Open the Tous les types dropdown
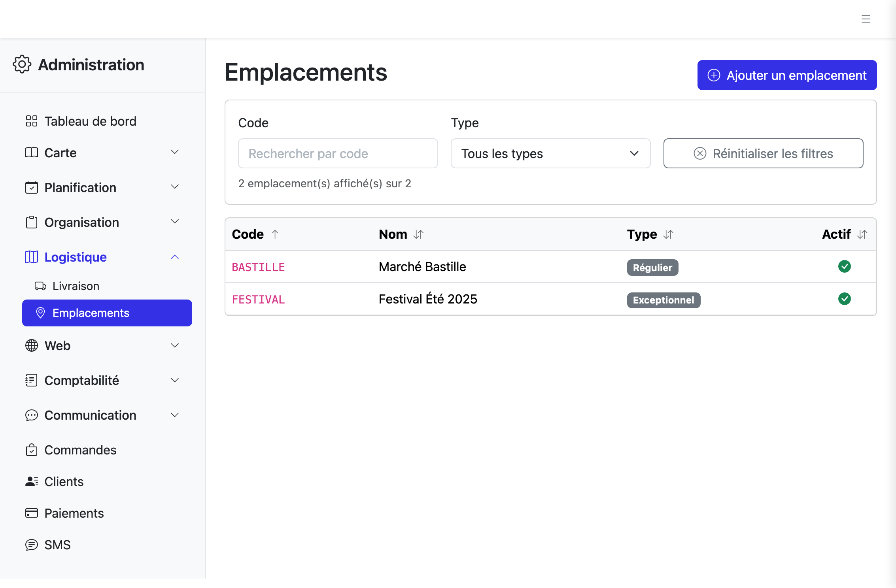 [x=550, y=153]
